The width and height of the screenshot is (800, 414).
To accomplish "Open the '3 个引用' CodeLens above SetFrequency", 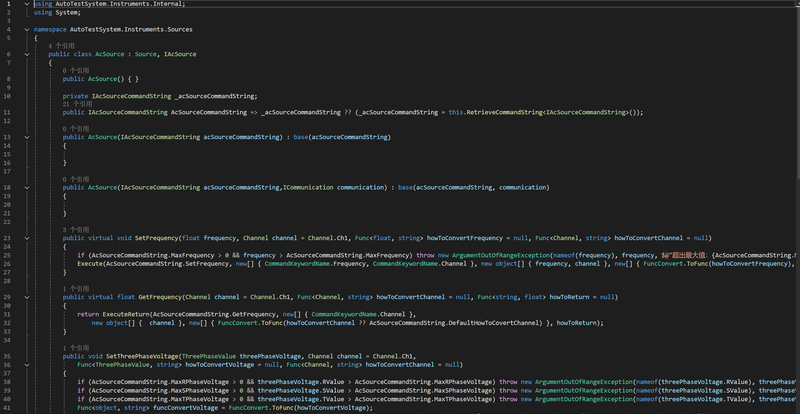I will coord(76,230).
